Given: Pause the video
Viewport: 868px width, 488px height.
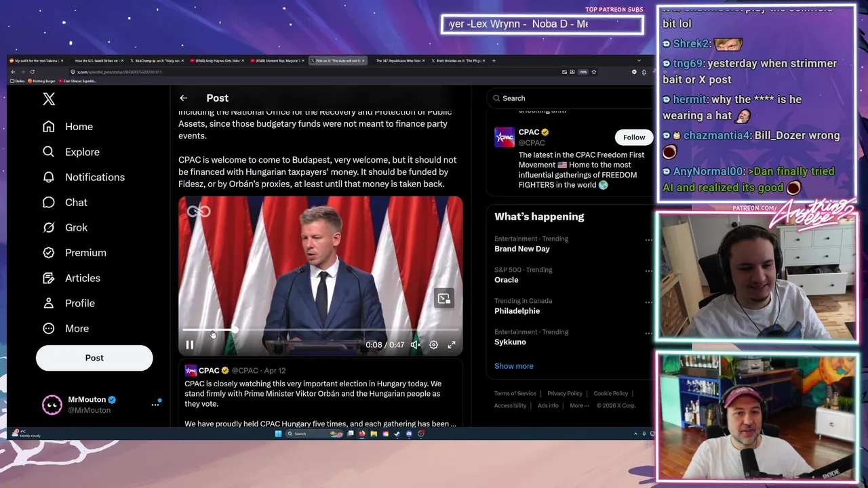Looking at the screenshot, I should (190, 345).
